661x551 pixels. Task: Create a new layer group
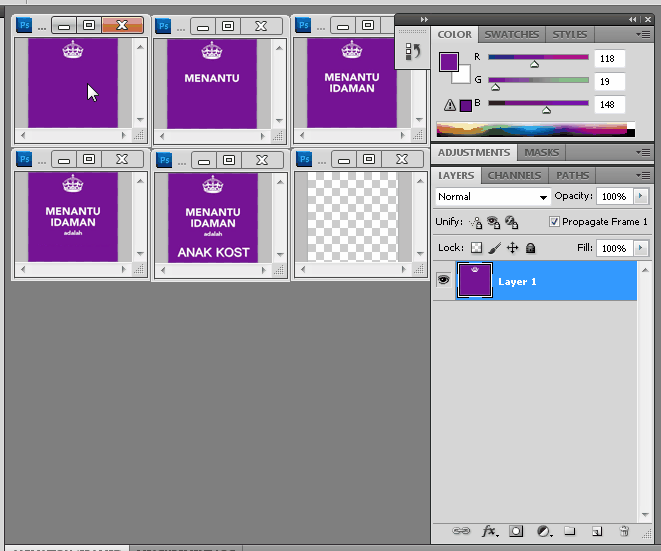(x=570, y=530)
